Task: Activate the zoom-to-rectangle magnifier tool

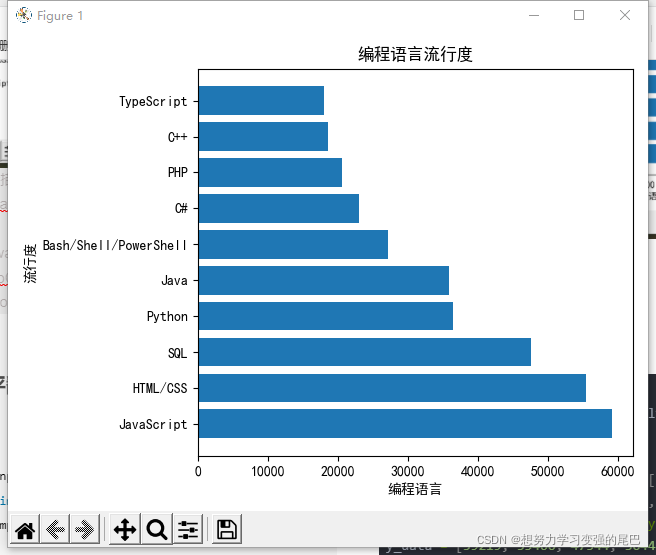Action: [x=157, y=529]
